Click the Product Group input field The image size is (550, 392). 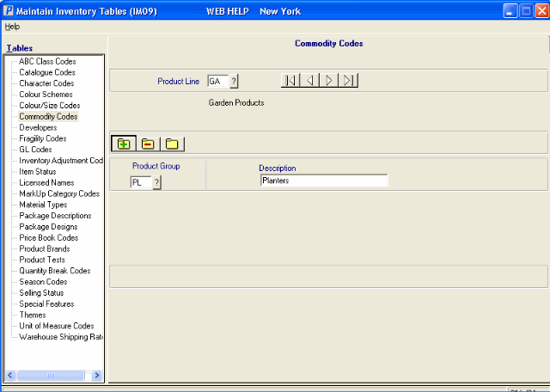tap(141, 182)
